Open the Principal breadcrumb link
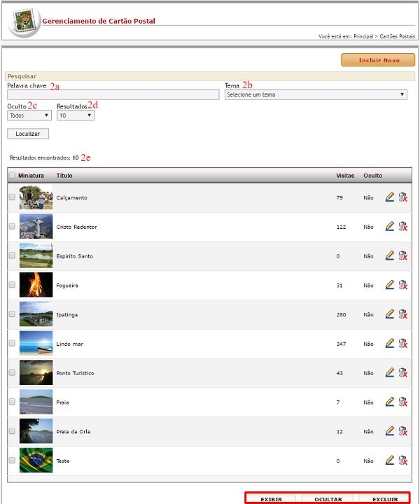420x504 pixels. [363, 36]
